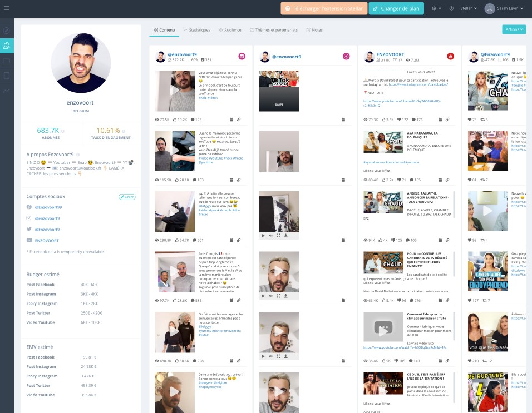Click the YouTube badge icon on the ENZOVOORT column
Viewport: 532px width, 413px height.
tap(450, 57)
